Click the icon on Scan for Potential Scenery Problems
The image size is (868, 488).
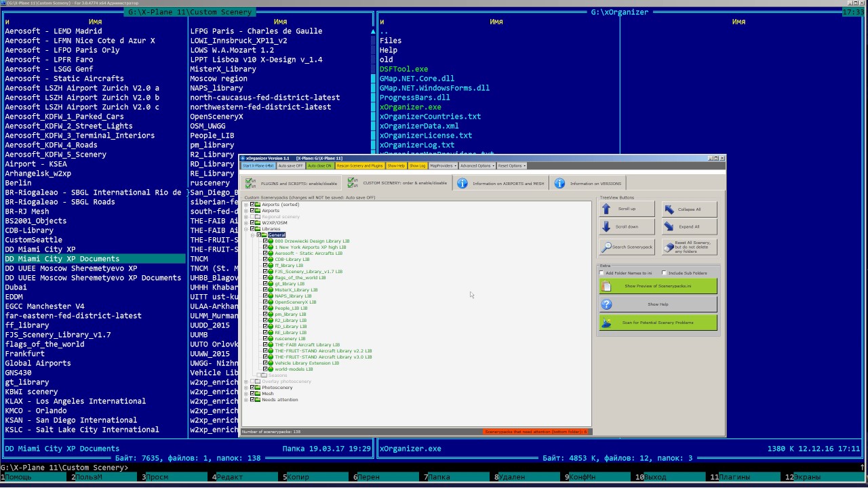pos(607,323)
